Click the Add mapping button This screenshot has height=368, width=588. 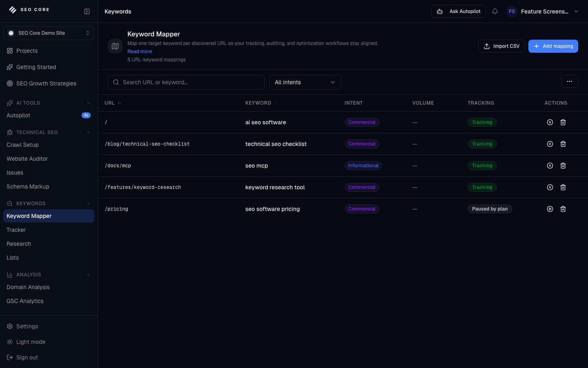[553, 46]
